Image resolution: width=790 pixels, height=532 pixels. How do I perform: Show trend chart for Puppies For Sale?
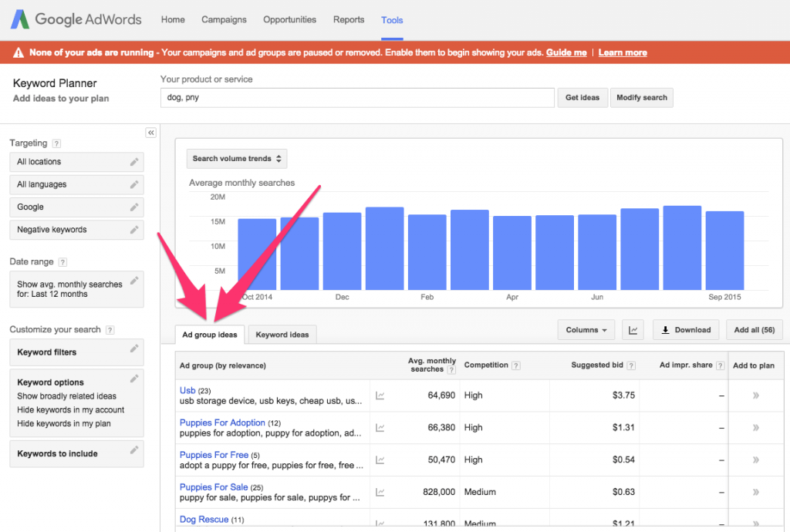coord(380,492)
